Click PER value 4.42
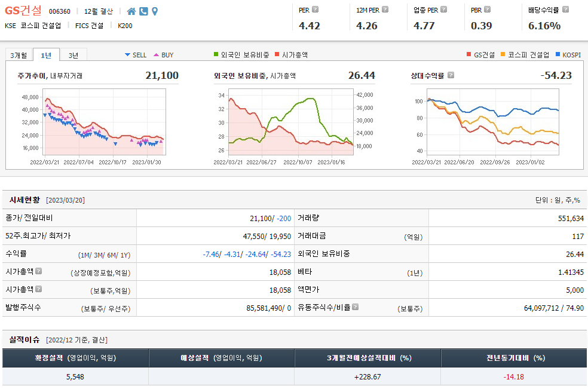The height and width of the screenshot is (389, 588). click(x=310, y=26)
